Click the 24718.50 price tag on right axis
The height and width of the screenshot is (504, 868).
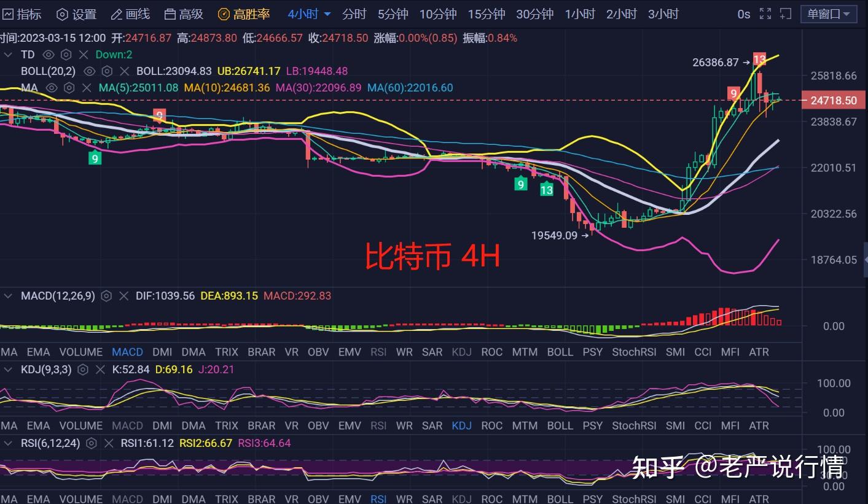[x=833, y=100]
